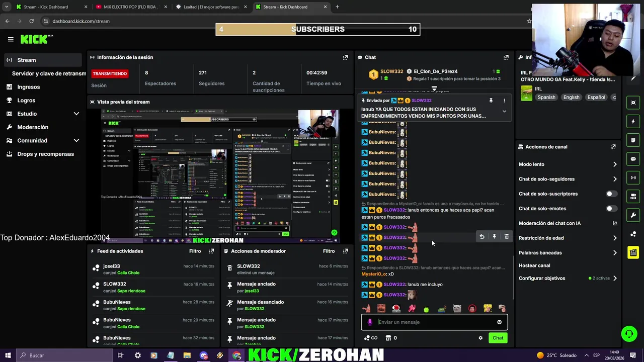Click the wrench icon in right sidebar

[x=633, y=215]
